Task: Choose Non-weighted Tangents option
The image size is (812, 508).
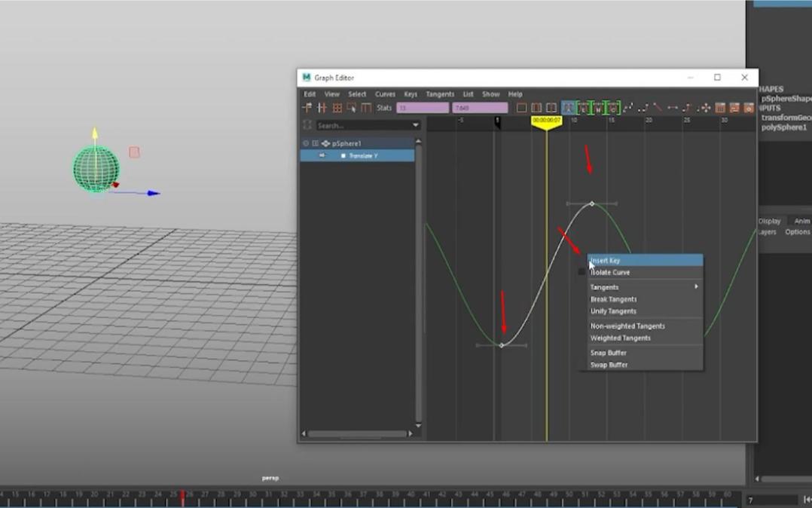Action: pyautogui.click(x=646, y=326)
